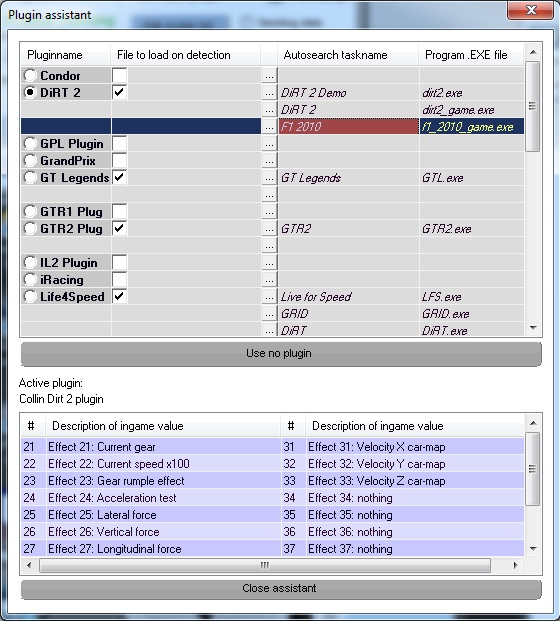Enable the GPL Plugin file-load checkbox
Screen dimensions: 560x622
pyautogui.click(x=119, y=144)
